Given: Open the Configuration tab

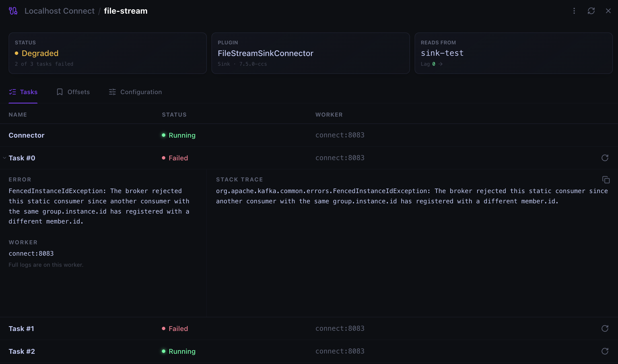Looking at the screenshot, I should point(135,92).
